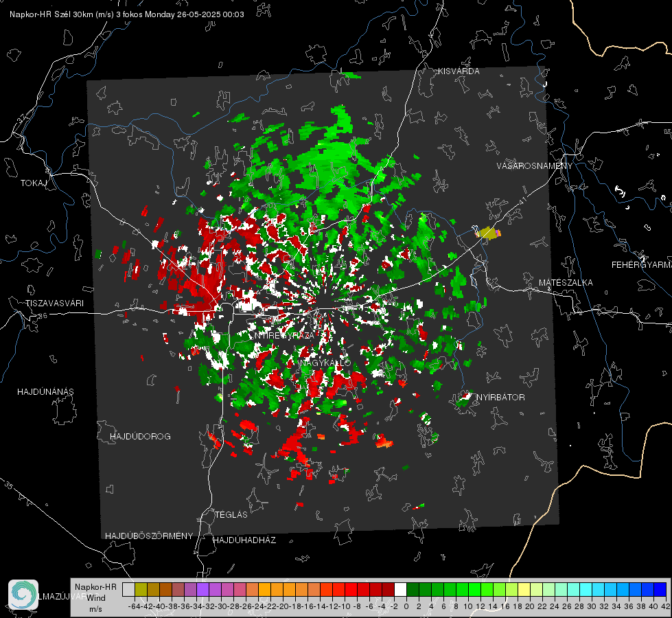This screenshot has height=618, width=672.
Task: Click the NYÍREGYHÁZA city label
Action: click(x=284, y=335)
